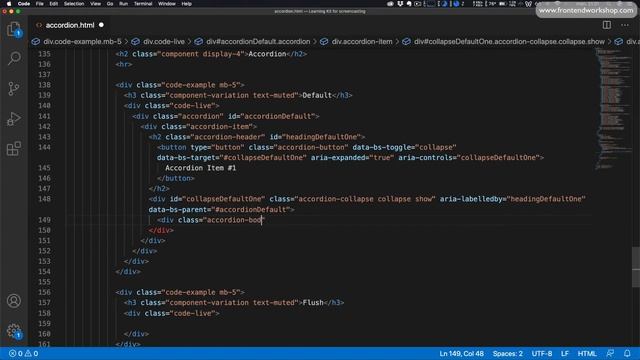The width and height of the screenshot is (640, 360).
Task: Open the Accounts menu icon
Action: point(14,301)
